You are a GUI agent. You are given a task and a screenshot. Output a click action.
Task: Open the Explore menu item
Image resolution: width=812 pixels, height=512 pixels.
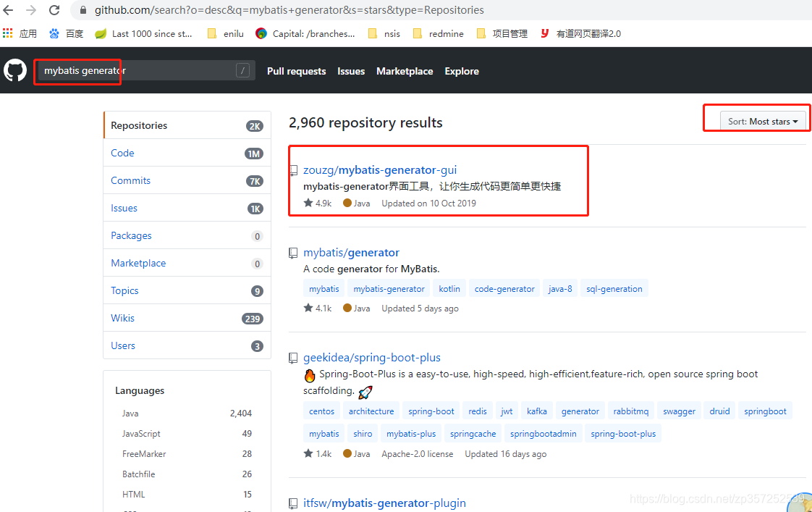(461, 71)
